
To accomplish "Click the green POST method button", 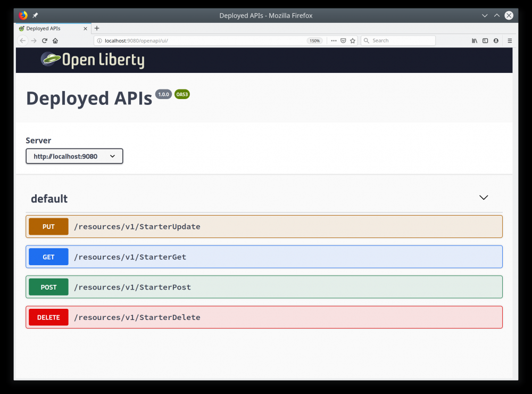I will 48,288.
